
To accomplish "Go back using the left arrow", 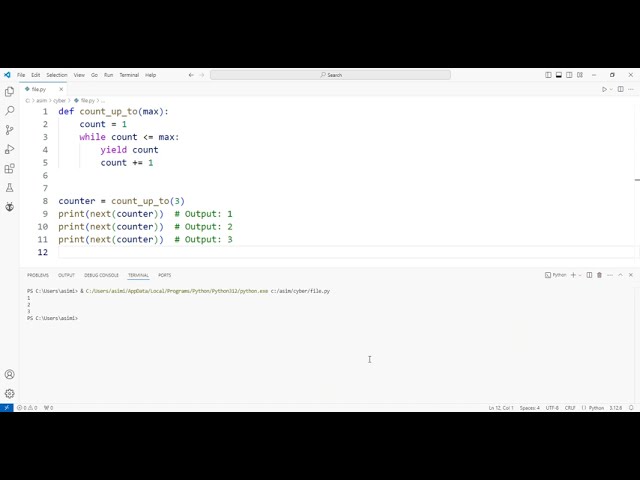I will click(x=191, y=75).
